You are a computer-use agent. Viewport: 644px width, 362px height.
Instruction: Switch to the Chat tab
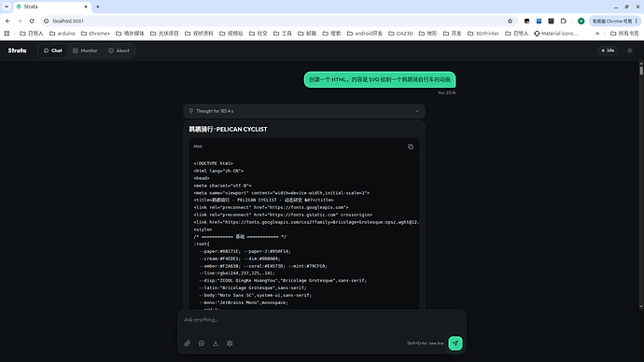53,50
